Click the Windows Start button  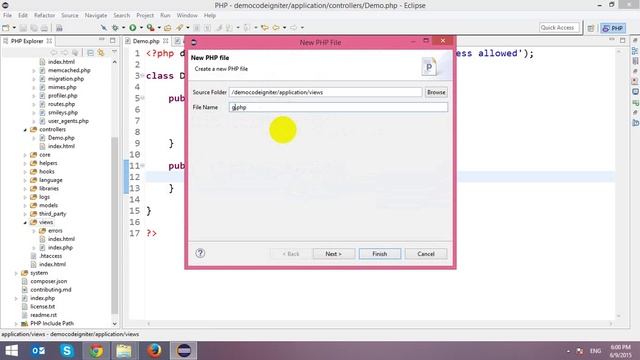pyautogui.click(x=11, y=351)
